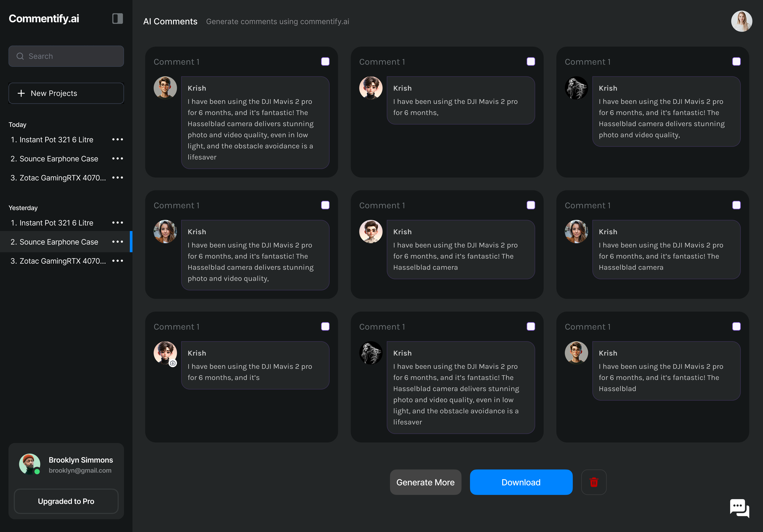The image size is (763, 532).
Task: Check box on card ending 'months, and it's'
Action: point(325,326)
